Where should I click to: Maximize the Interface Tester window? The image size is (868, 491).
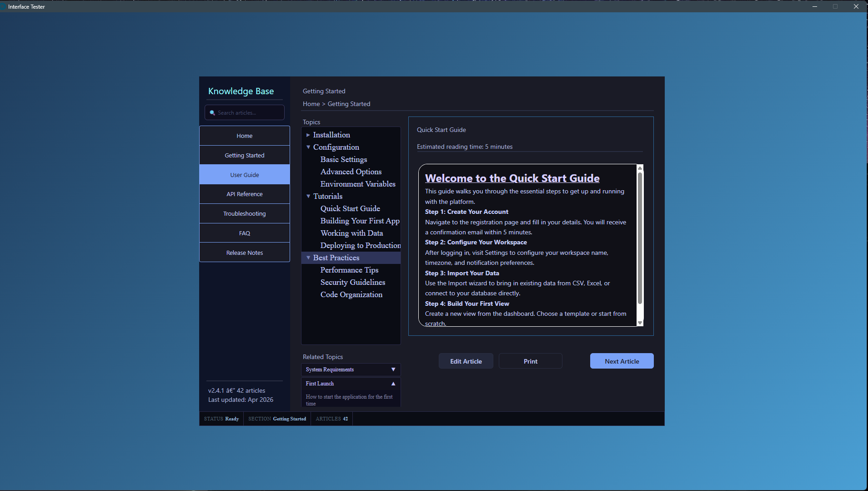(x=835, y=6)
